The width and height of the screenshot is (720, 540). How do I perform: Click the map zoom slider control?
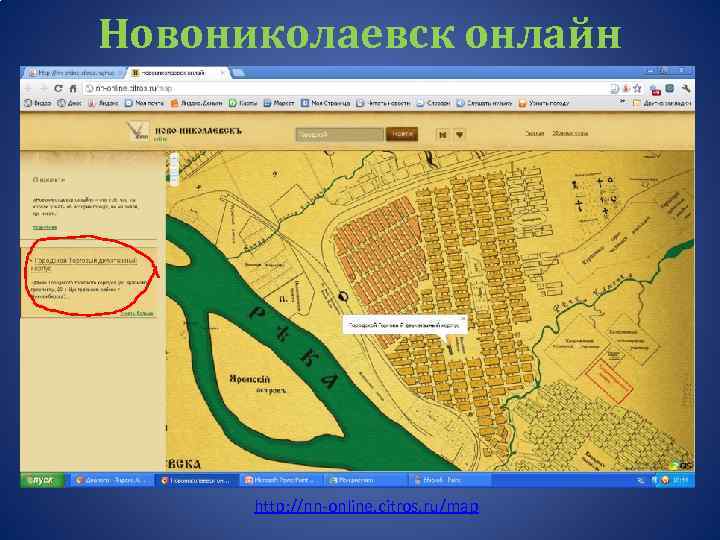pyautogui.click(x=174, y=169)
